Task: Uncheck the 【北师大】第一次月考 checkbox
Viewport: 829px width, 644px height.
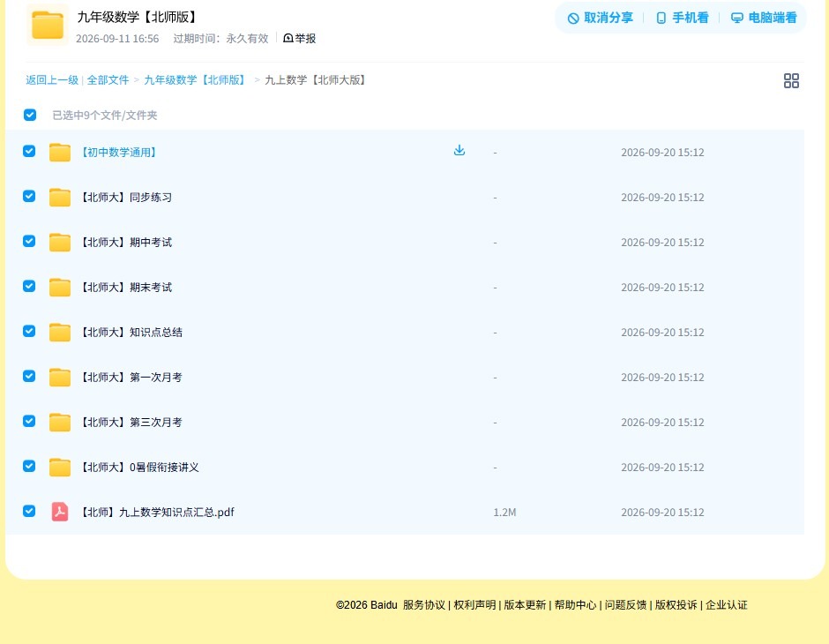Action: point(29,376)
